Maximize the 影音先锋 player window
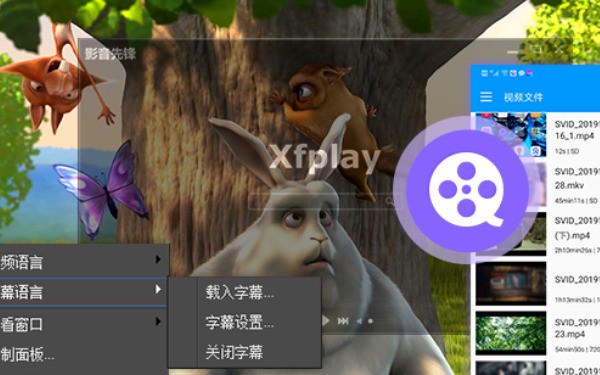The width and height of the screenshot is (600, 375). 536,48
